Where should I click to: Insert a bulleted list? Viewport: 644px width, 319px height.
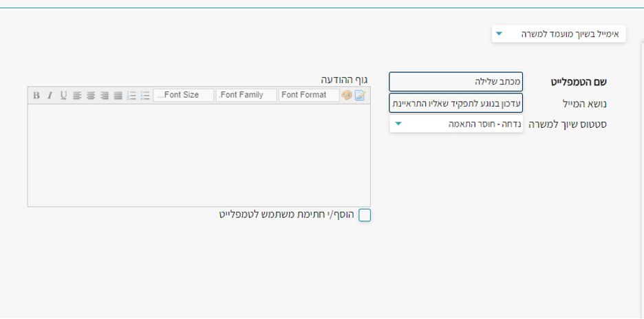tap(144, 95)
